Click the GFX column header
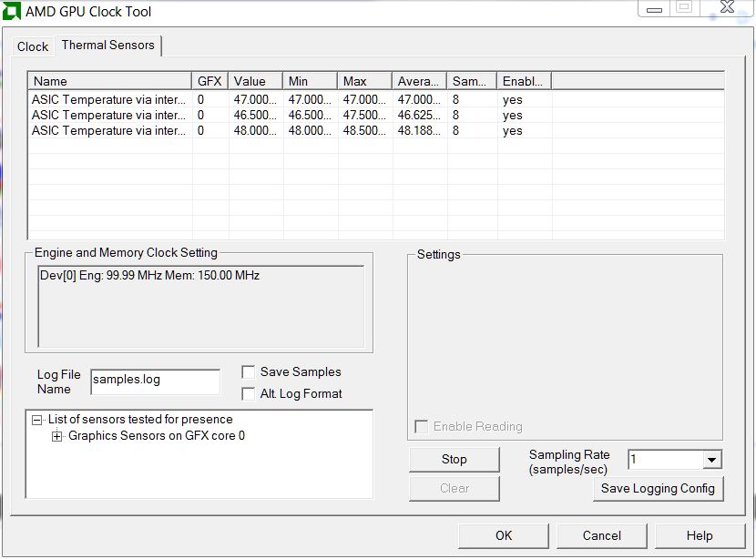756x559 pixels. point(209,81)
